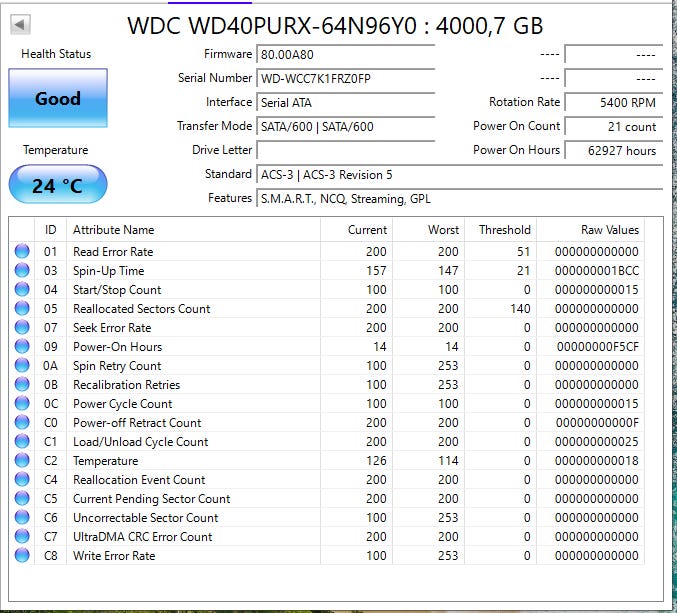Image resolution: width=677 pixels, height=613 pixels.
Task: Click the Transfer Mode field SATA/600
Action: pos(345,126)
